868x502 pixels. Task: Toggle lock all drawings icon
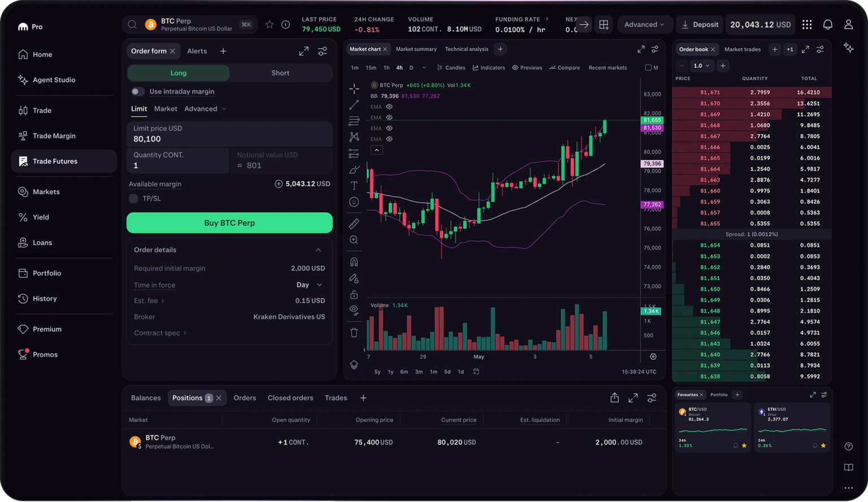pos(354,295)
